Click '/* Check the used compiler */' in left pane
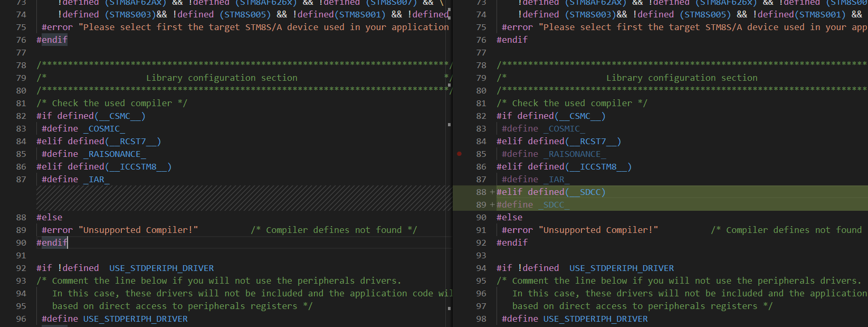868x327 pixels. tap(112, 103)
